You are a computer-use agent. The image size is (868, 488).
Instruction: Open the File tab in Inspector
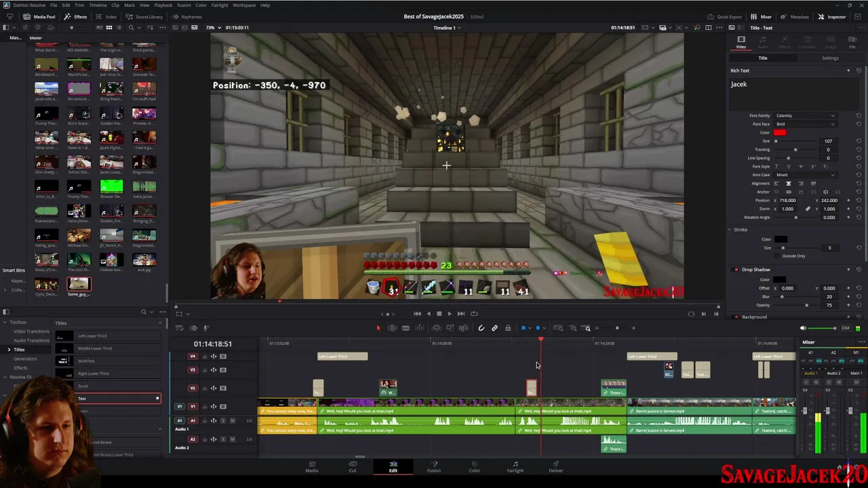click(852, 43)
